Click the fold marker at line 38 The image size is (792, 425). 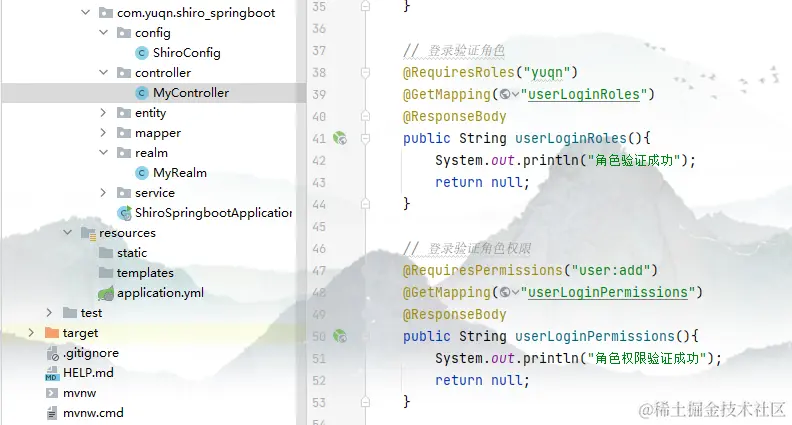click(365, 73)
